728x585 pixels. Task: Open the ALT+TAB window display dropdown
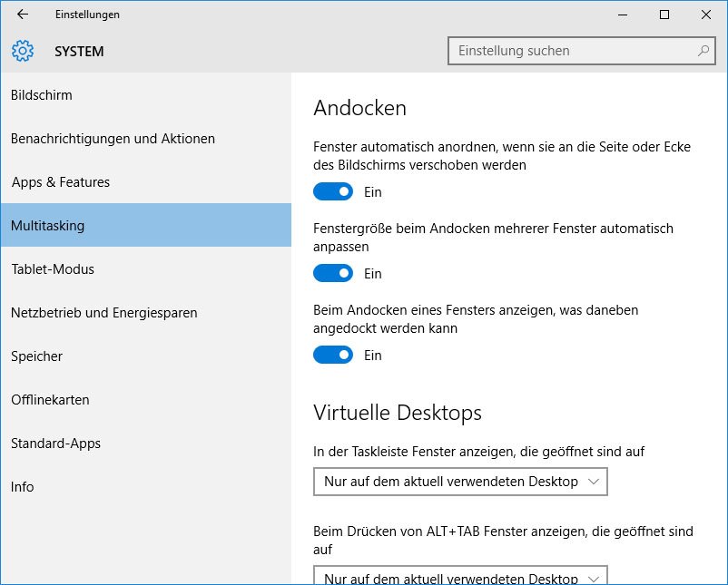point(460,577)
